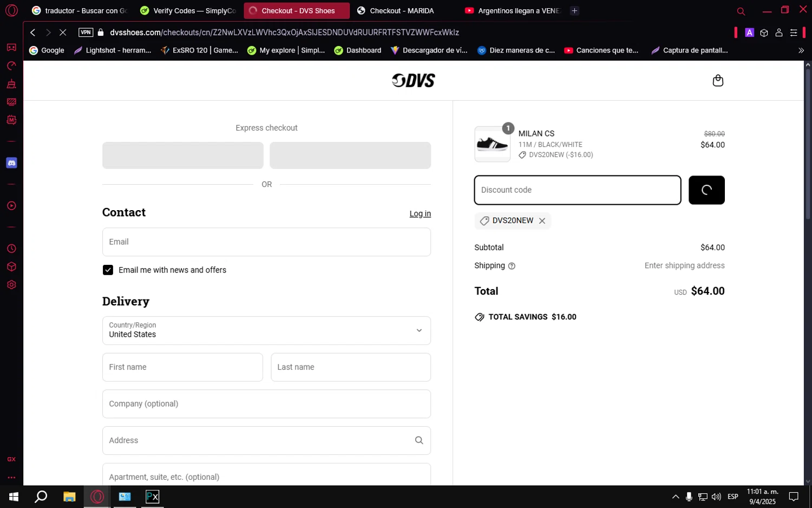Click the shipping help question icon
This screenshot has width=812, height=508.
pos(512,266)
